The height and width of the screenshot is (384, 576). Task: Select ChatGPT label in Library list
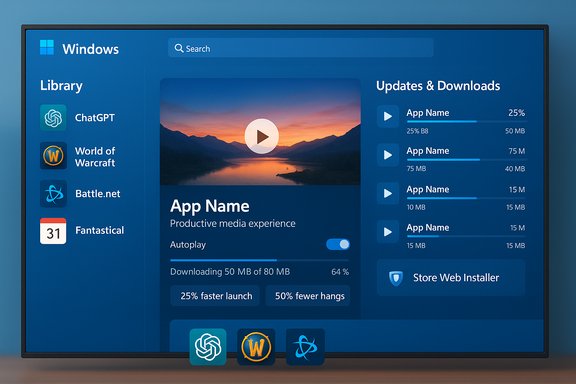pyautogui.click(x=95, y=118)
